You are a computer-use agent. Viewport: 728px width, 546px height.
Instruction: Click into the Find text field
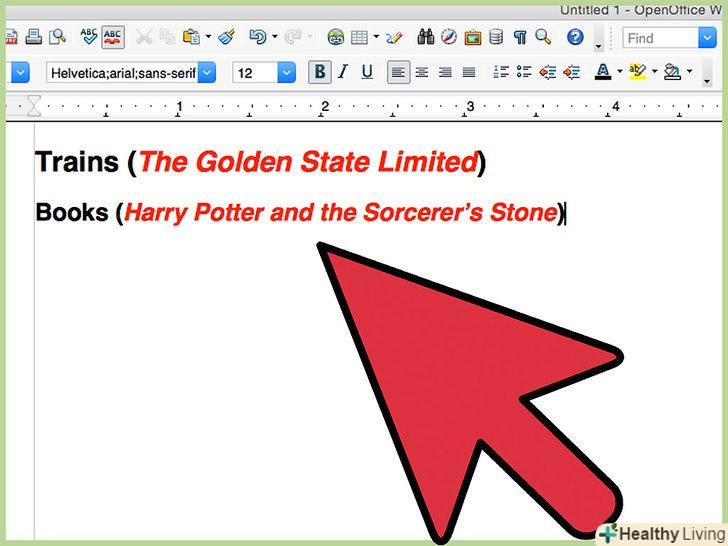click(x=660, y=38)
